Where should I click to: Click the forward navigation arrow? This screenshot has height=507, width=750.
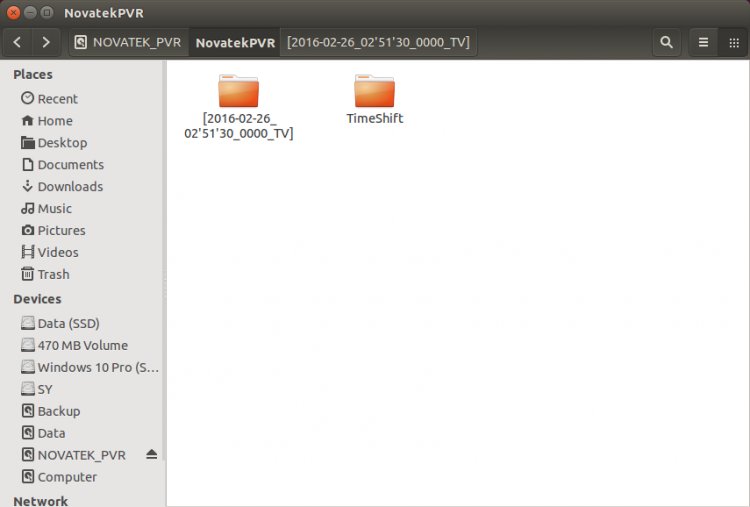point(46,42)
